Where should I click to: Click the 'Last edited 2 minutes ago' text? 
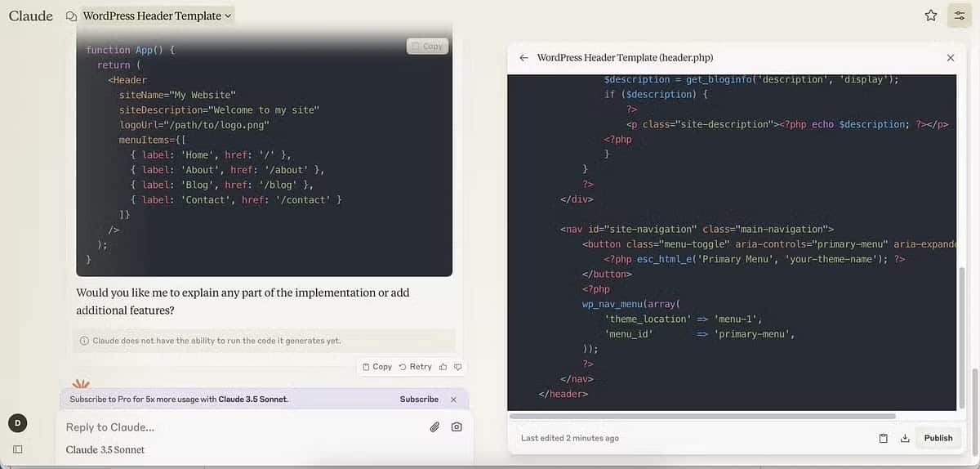tap(570, 438)
